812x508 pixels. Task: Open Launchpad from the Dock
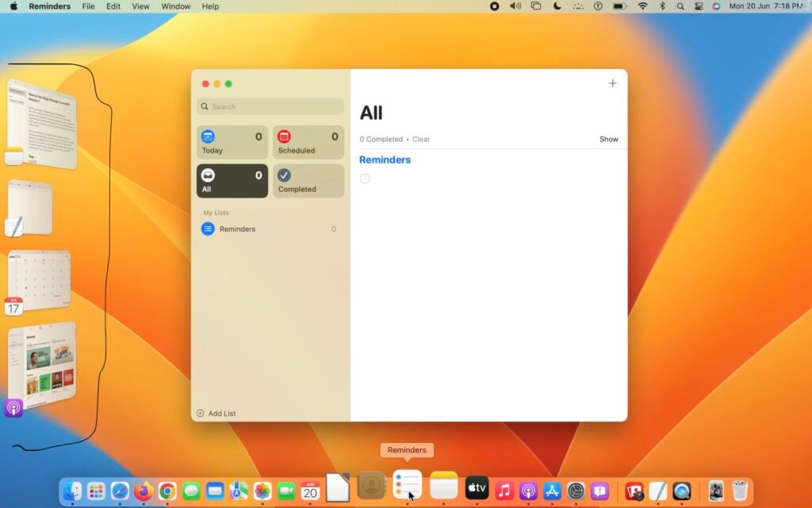click(x=96, y=491)
